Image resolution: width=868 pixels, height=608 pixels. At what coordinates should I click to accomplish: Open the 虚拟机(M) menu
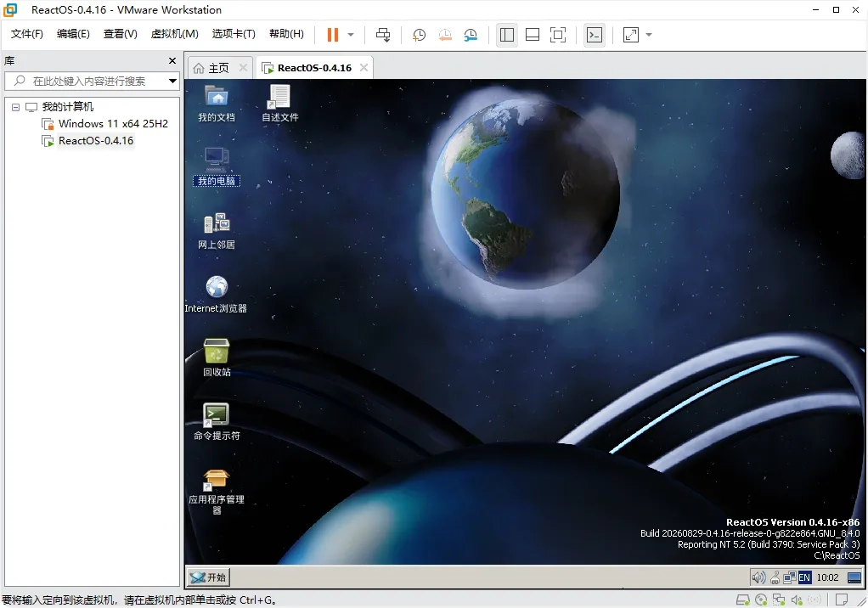point(174,34)
